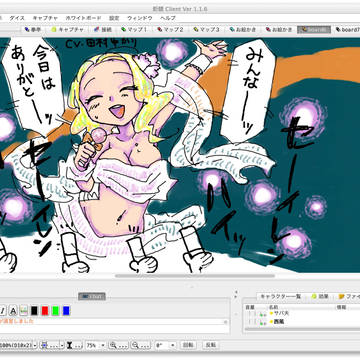Open the ウィンドウ menu
The width and height of the screenshot is (360, 360).
tap(140, 18)
